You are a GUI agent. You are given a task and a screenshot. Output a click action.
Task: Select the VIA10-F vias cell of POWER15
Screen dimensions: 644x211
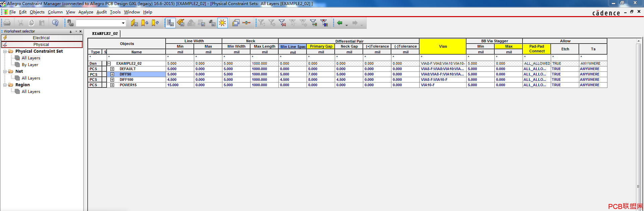(x=443, y=85)
